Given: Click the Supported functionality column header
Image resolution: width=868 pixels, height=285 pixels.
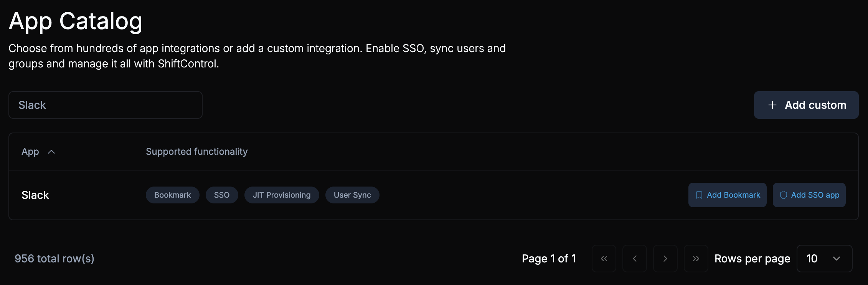Looking at the screenshot, I should 196,152.
